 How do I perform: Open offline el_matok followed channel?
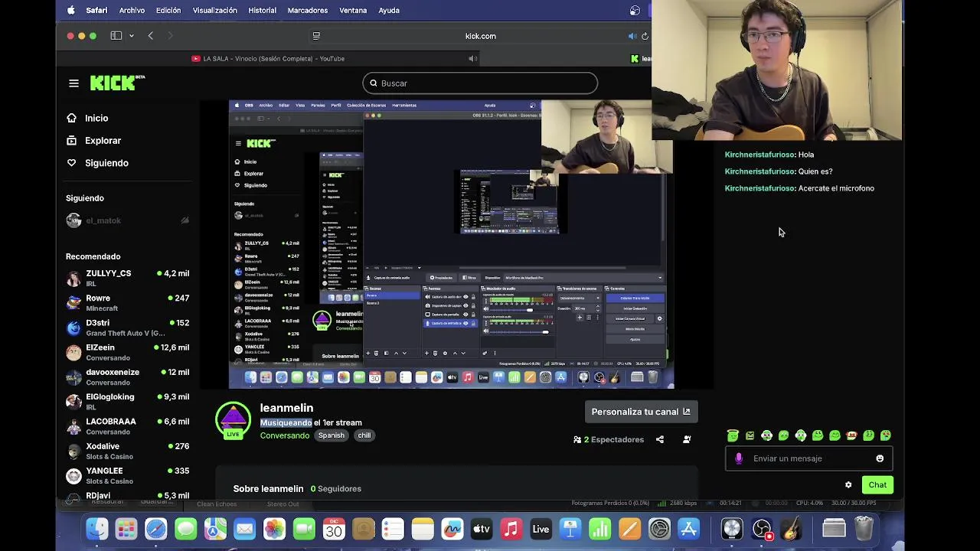(127, 220)
